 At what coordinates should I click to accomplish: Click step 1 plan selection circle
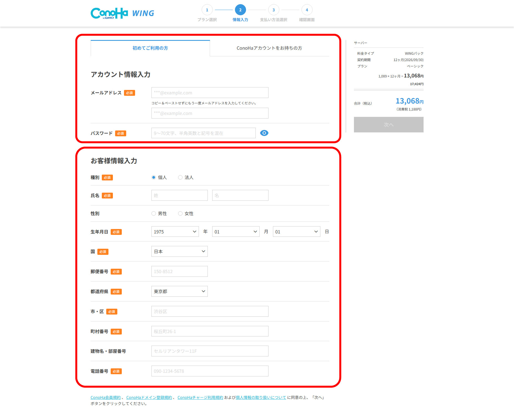coord(207,10)
